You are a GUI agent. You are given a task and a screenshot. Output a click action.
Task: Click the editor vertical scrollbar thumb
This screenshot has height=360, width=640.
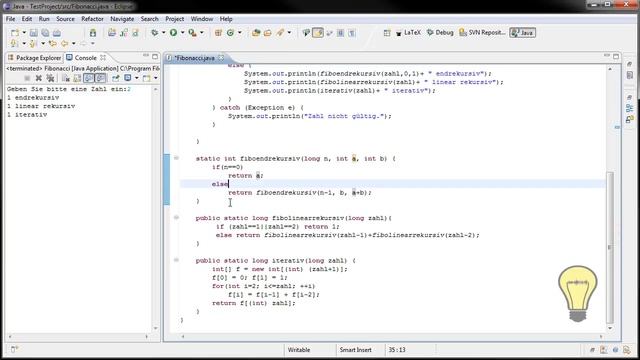coord(610,247)
